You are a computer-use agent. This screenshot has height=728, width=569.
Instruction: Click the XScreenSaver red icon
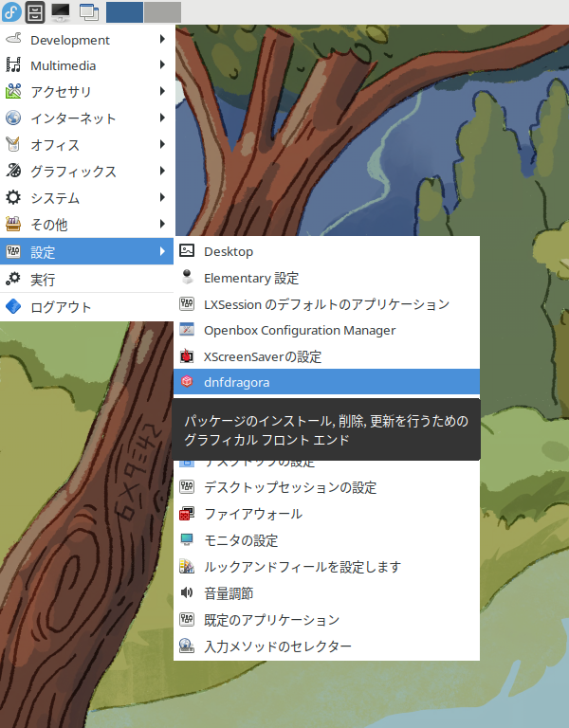[x=187, y=356]
